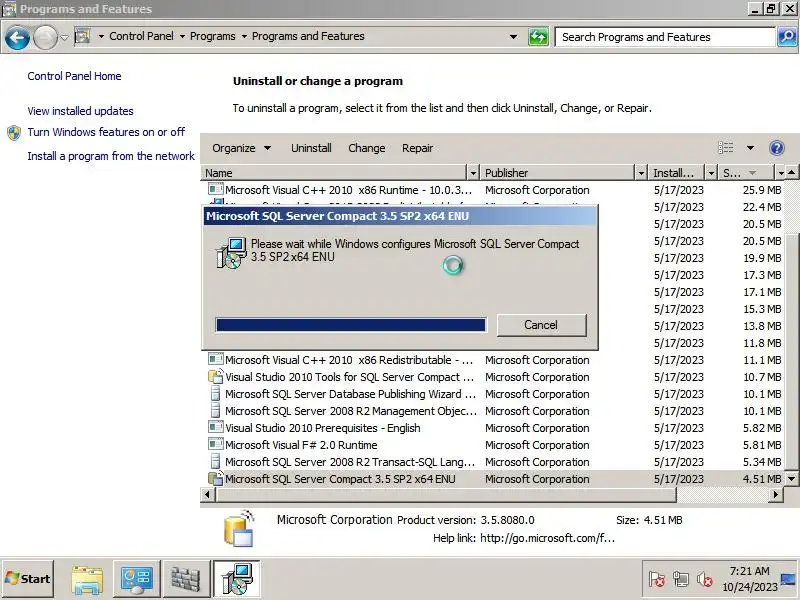Click the Control Panel breadcrumb
The image size is (800, 600).
pos(141,36)
